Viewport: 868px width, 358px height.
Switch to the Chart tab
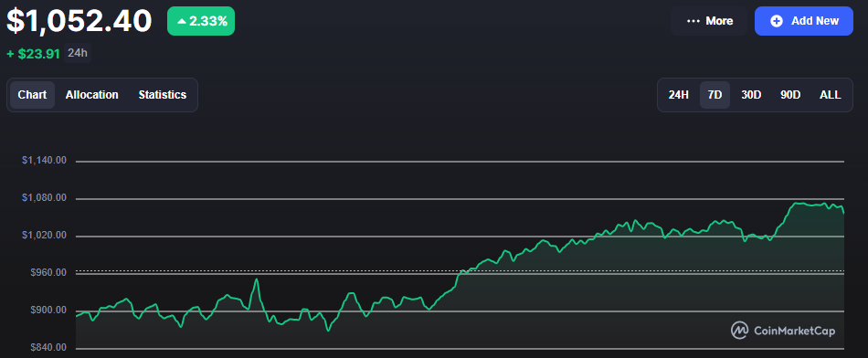(32, 95)
